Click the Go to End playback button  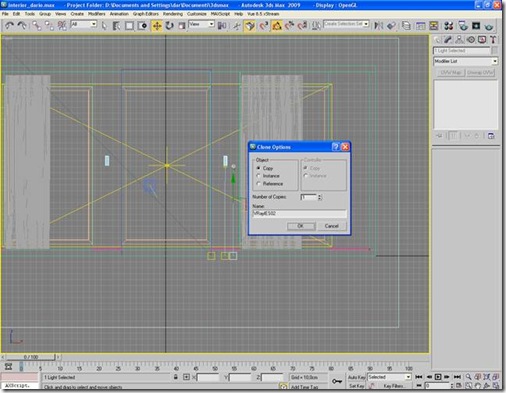(x=457, y=377)
